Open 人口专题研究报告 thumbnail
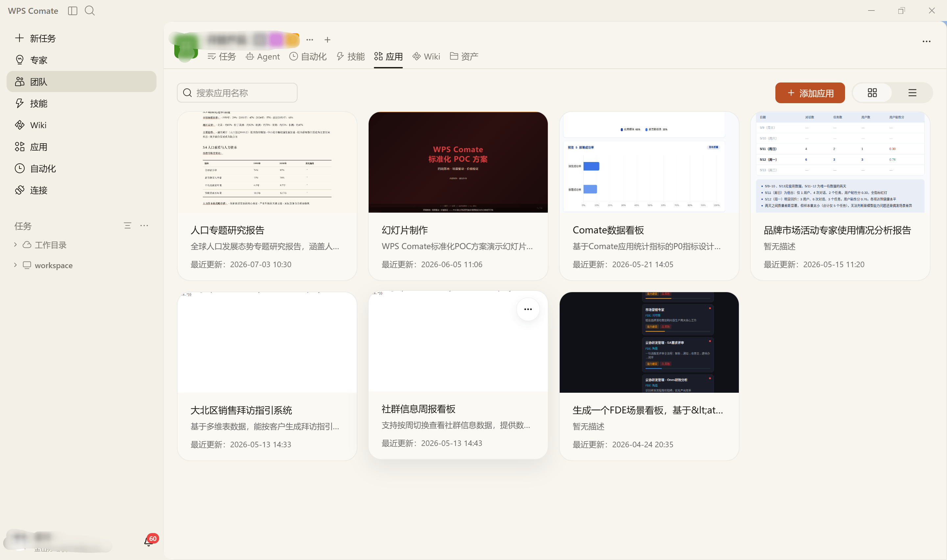This screenshot has width=947, height=560. pos(267,162)
